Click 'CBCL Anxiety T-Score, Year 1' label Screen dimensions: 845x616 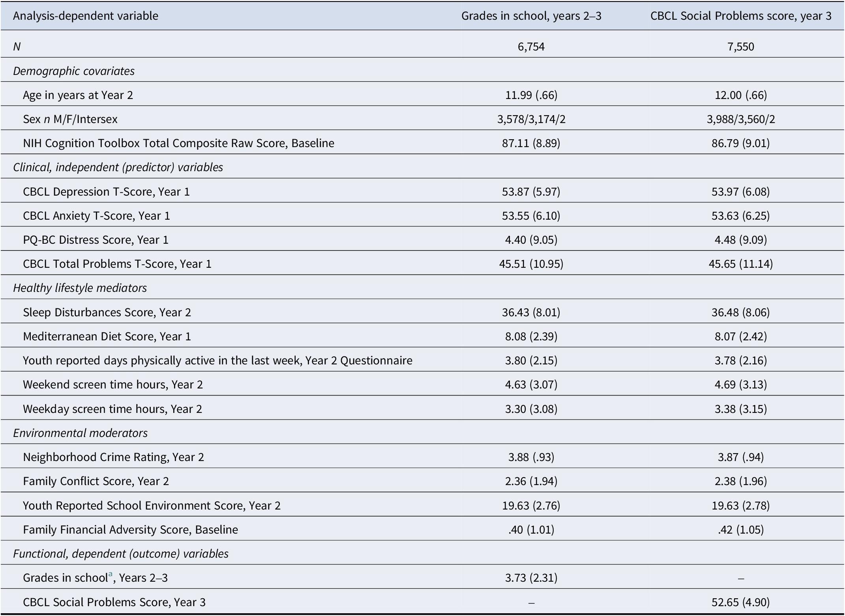point(97,216)
